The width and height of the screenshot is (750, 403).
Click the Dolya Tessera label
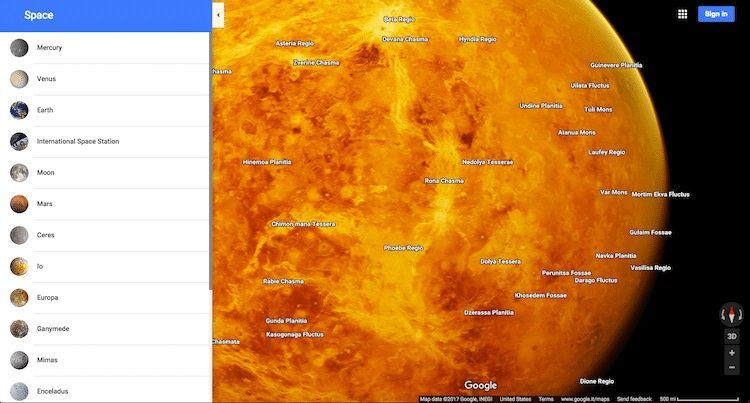[500, 261]
